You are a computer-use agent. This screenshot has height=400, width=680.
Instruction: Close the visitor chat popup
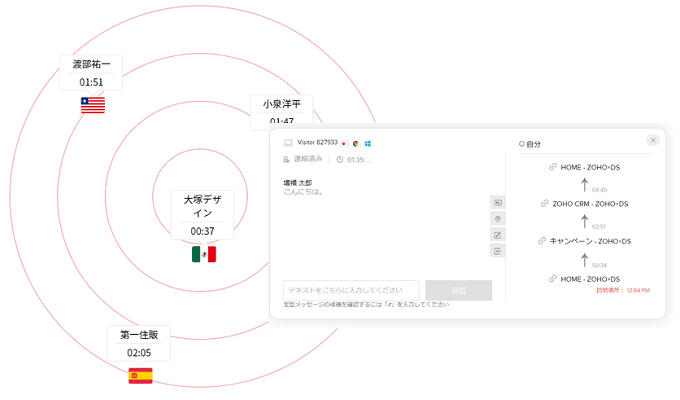(x=653, y=140)
